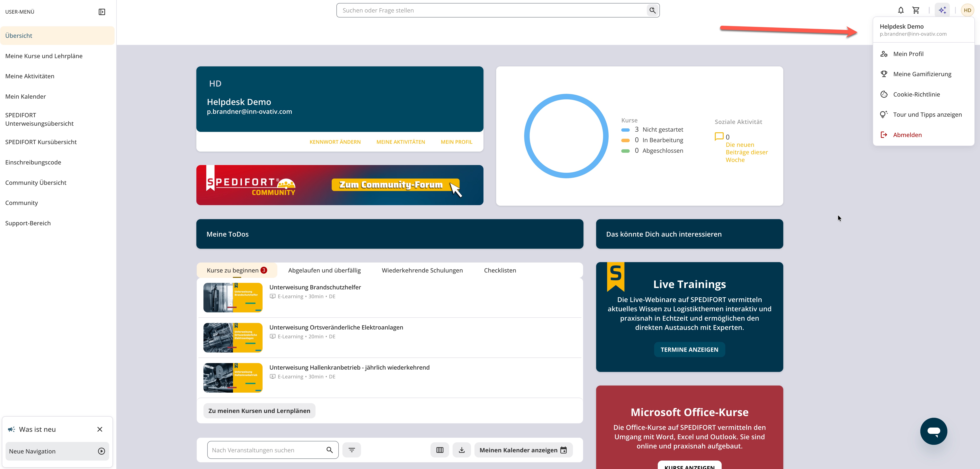Click KENNWORT ÄNDERN link
The image size is (980, 469).
tap(335, 142)
